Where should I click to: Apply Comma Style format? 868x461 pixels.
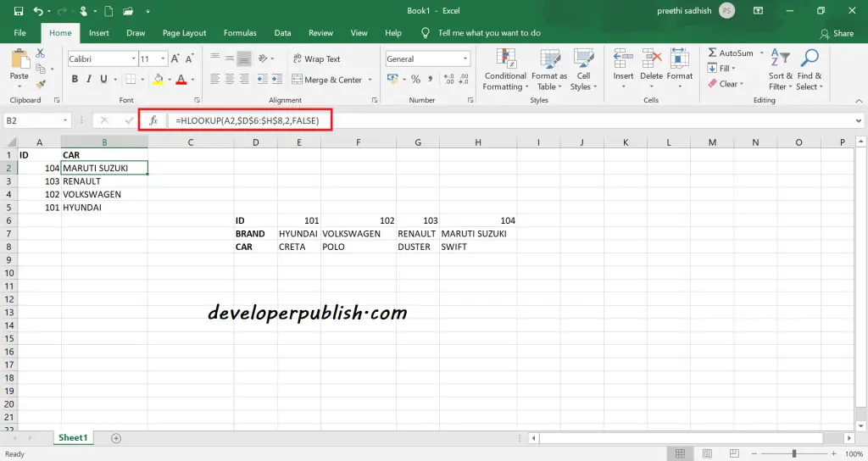pos(430,79)
